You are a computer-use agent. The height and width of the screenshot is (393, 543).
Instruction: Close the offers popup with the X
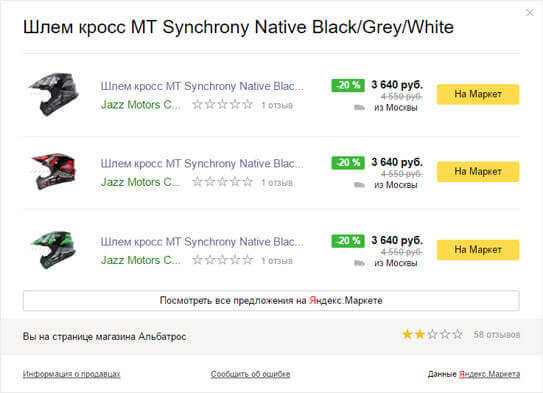coord(529,13)
